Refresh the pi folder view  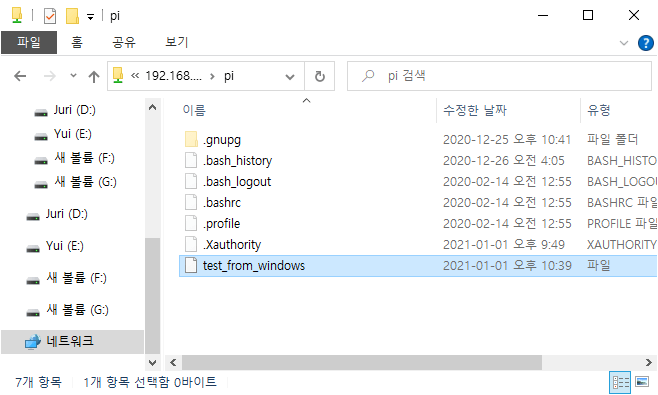pos(320,76)
